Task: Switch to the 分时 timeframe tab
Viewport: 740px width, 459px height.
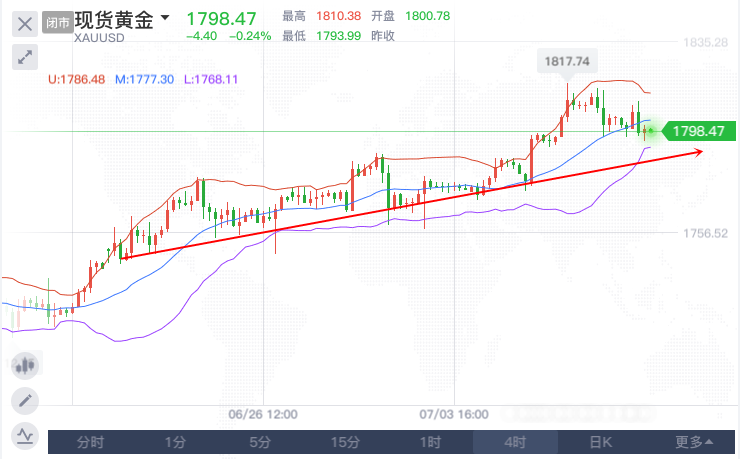Action: 90,442
